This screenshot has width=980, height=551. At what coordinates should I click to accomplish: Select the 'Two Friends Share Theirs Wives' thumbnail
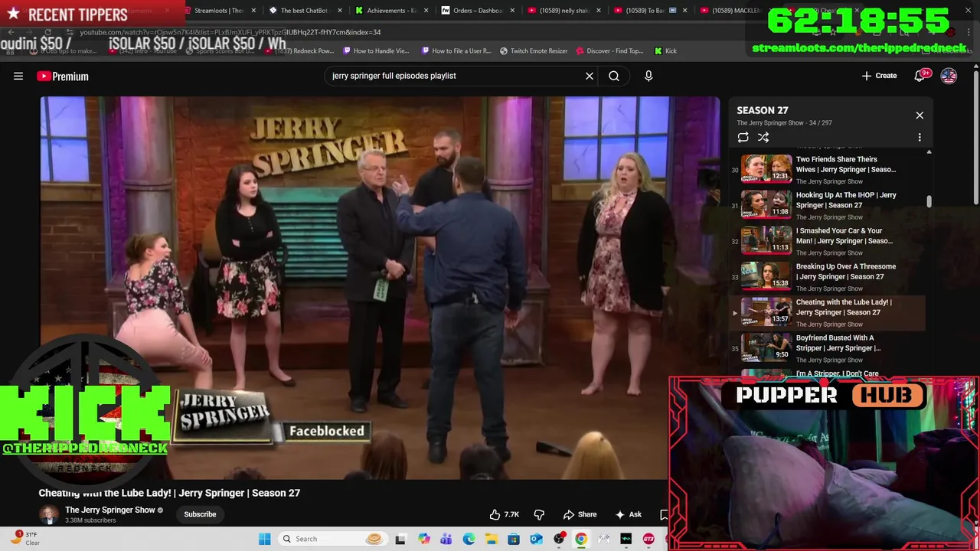pyautogui.click(x=766, y=168)
